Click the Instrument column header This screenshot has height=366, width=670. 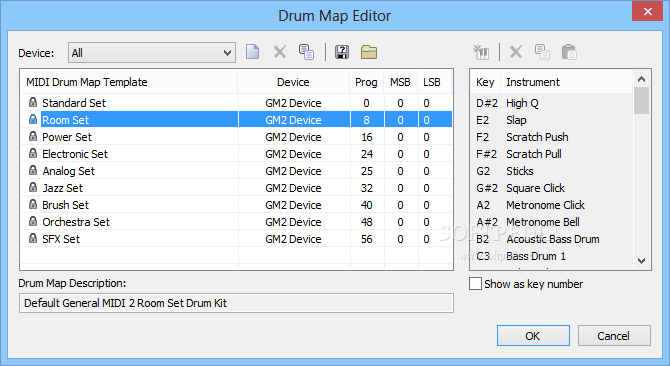tap(566, 82)
